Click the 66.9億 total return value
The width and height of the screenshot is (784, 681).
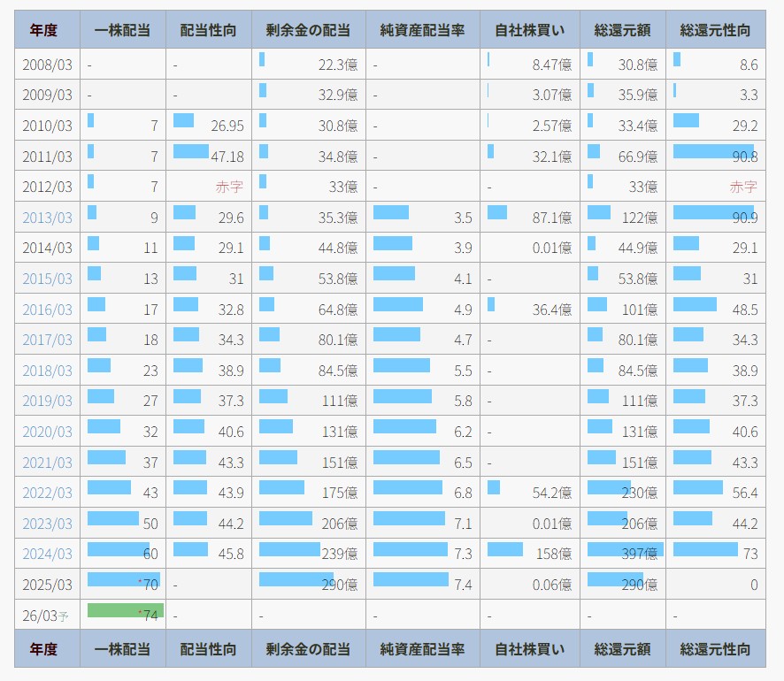pos(637,157)
